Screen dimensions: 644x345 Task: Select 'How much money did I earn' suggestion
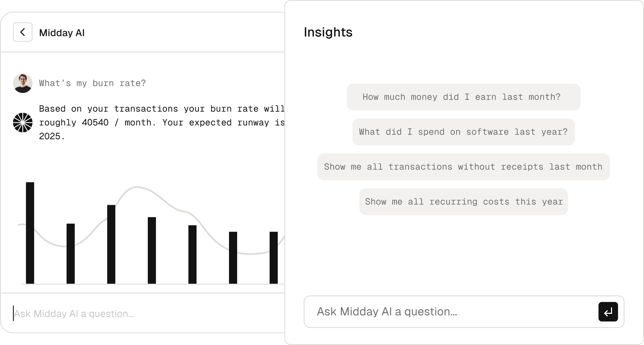(463, 97)
